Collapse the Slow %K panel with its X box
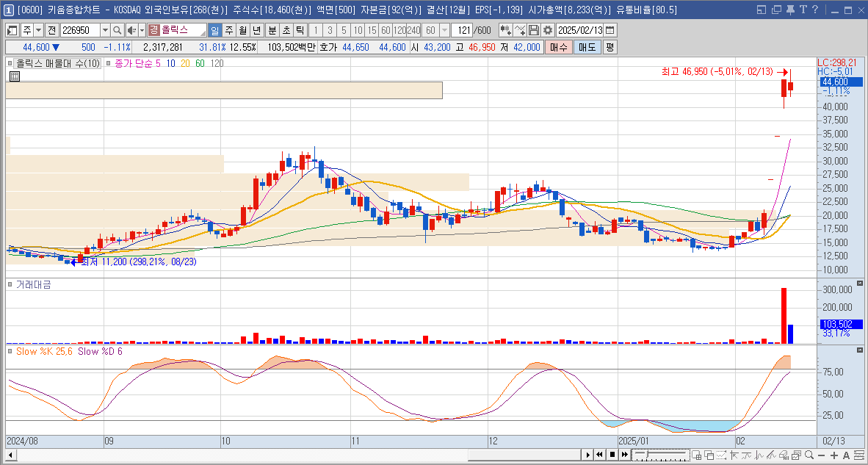 pyautogui.click(x=859, y=350)
